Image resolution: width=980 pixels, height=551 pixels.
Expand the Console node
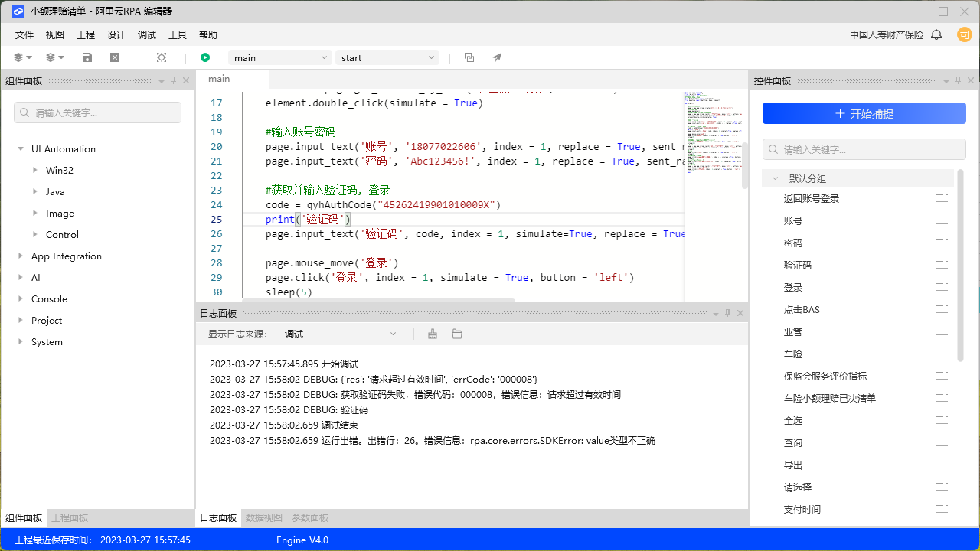click(x=21, y=299)
